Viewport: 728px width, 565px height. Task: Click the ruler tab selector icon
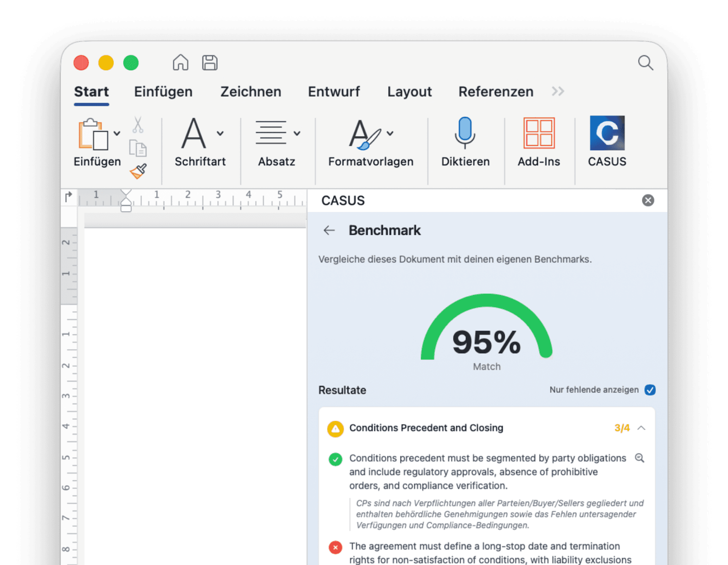click(x=68, y=197)
